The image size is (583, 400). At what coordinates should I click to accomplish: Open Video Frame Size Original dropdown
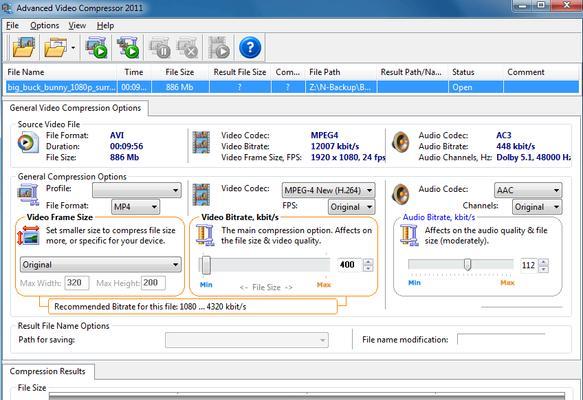(x=101, y=265)
